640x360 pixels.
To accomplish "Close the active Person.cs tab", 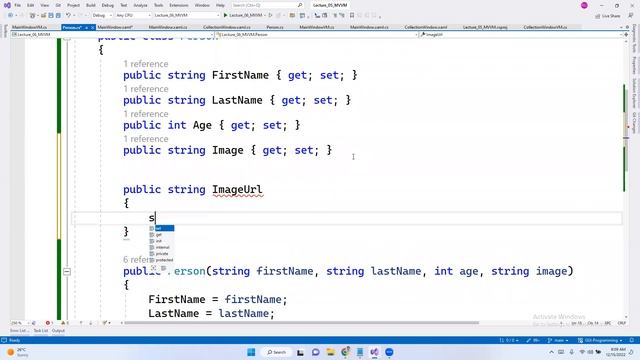I will click(x=93, y=27).
